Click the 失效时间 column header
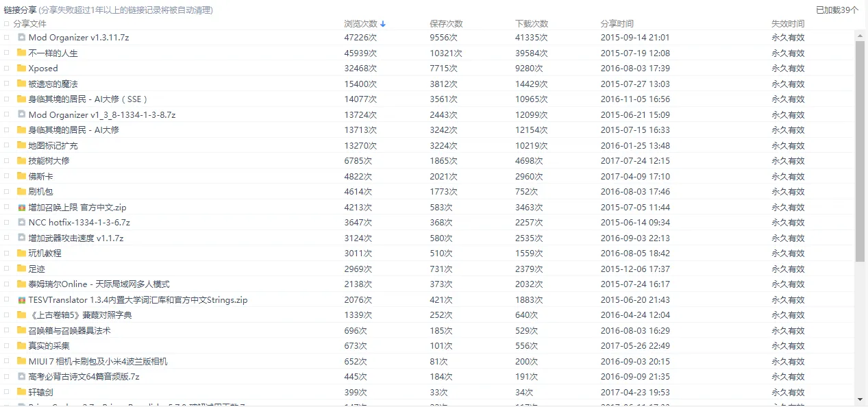 (788, 24)
